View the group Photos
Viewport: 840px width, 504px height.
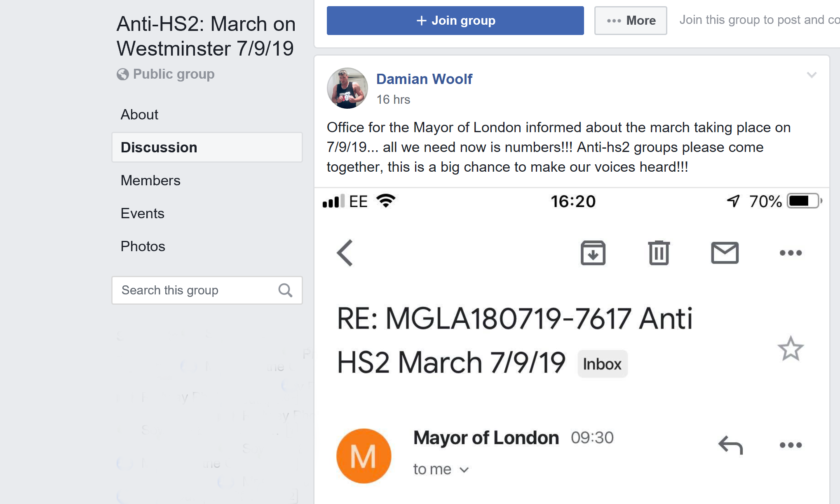tap(143, 246)
